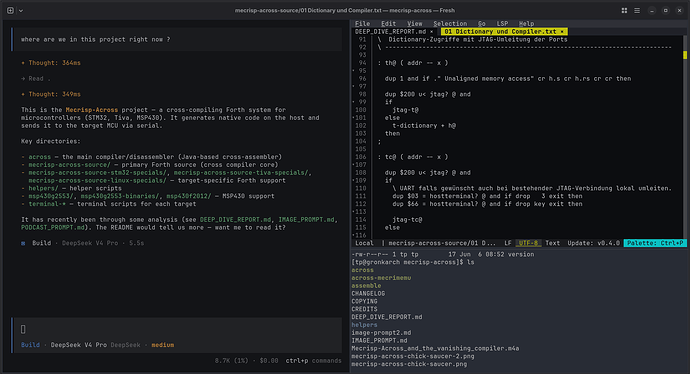This screenshot has width=690, height=374.
Task: Click the 'jtag-tc@' code line
Action: (407, 220)
